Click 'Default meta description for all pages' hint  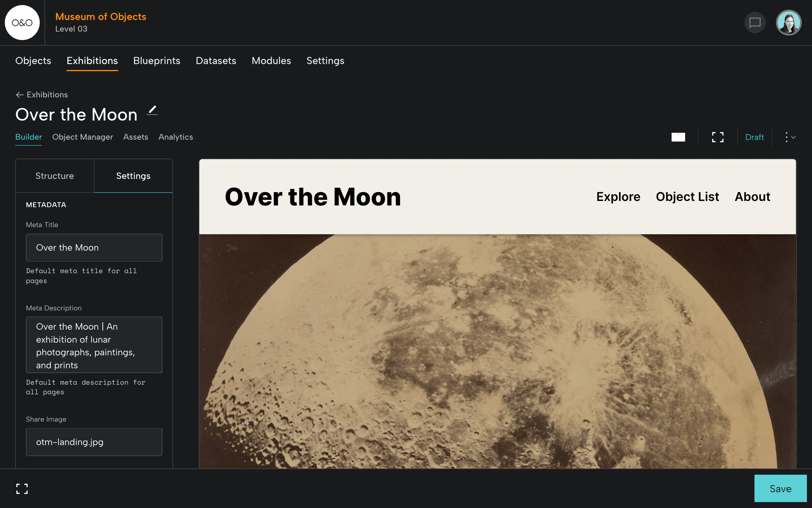(85, 387)
